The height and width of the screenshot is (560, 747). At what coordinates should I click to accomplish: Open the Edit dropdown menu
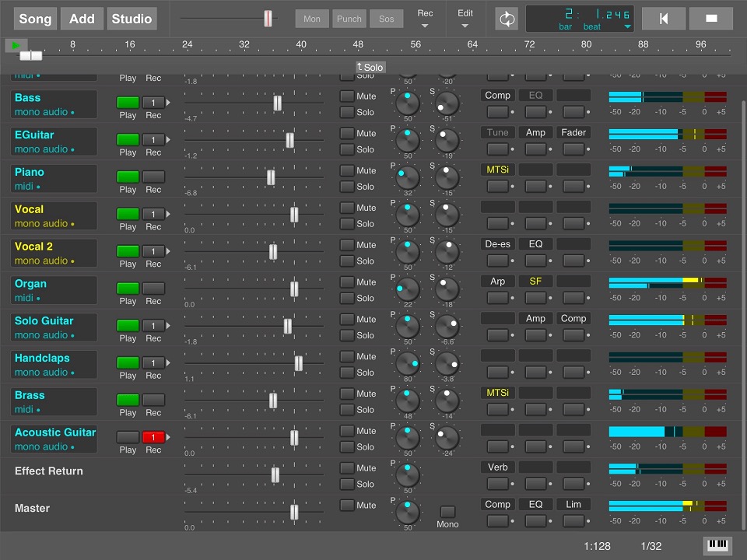click(465, 19)
